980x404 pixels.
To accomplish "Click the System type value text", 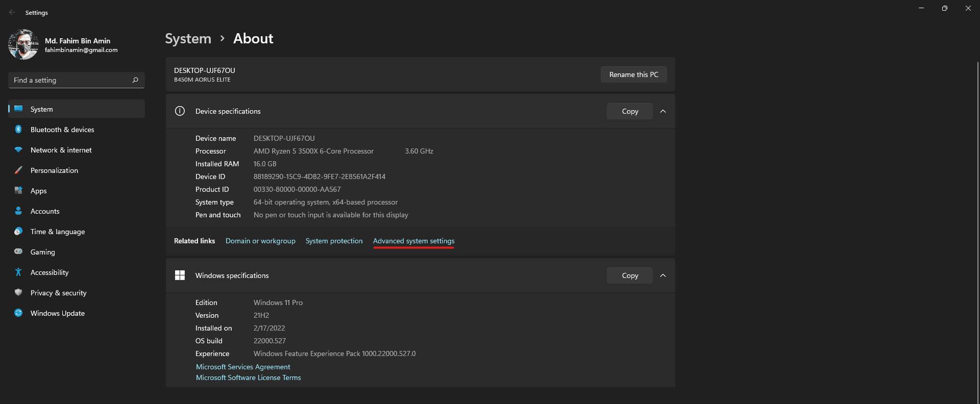I will coord(326,202).
